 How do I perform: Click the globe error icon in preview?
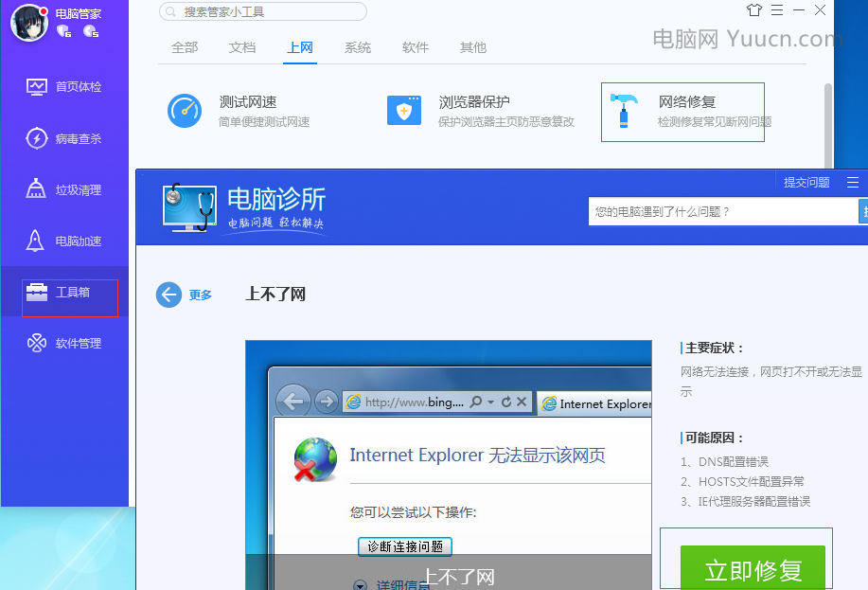tap(315, 459)
